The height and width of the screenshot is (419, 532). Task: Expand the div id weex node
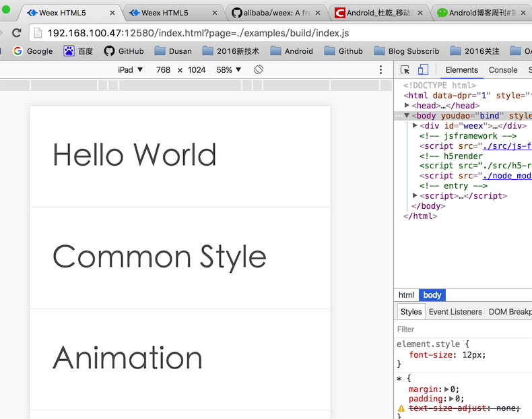415,125
